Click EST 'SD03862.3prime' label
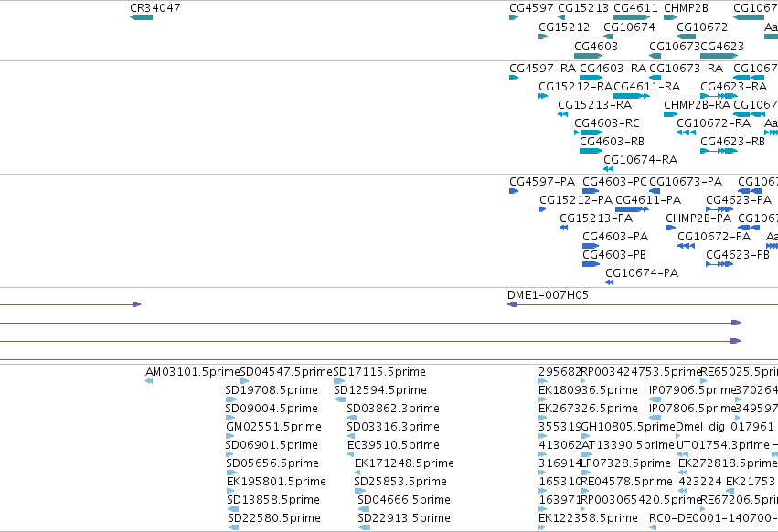This screenshot has height=532, width=778. 393,409
